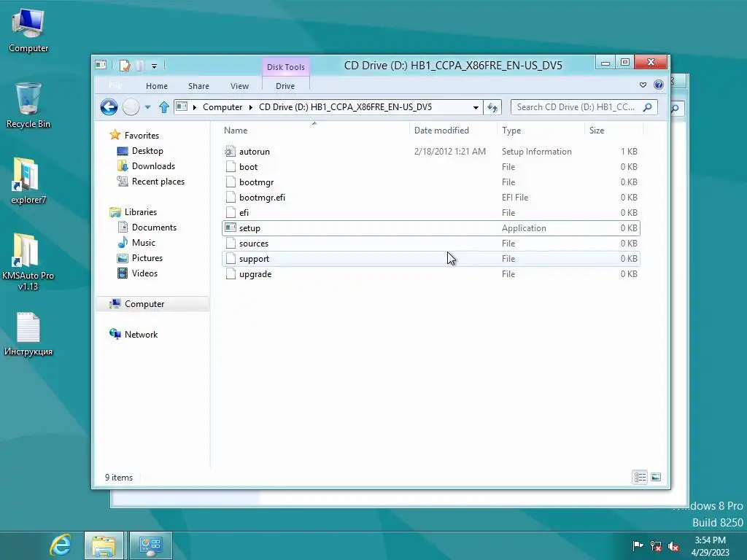The width and height of the screenshot is (747, 560).
Task: Select the boot file icon
Action: (x=231, y=167)
